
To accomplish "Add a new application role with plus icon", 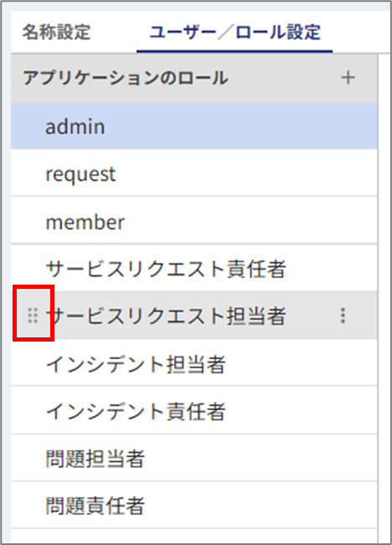I will point(348,78).
